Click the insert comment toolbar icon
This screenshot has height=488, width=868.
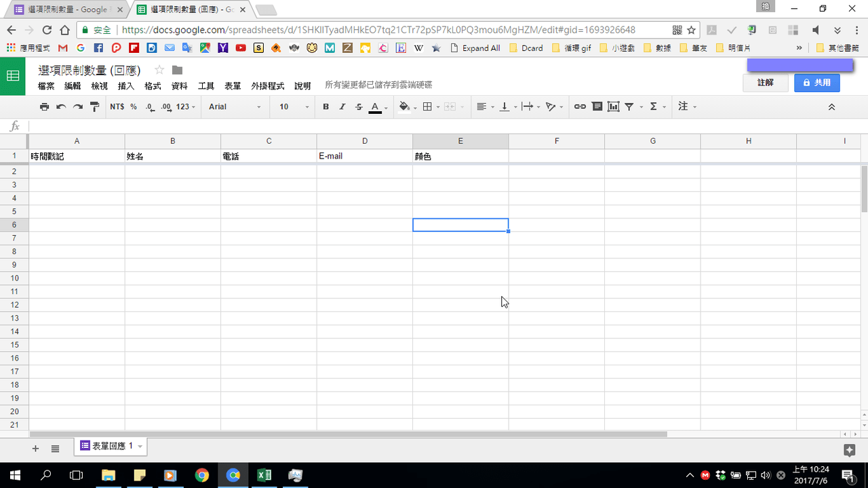pos(597,106)
